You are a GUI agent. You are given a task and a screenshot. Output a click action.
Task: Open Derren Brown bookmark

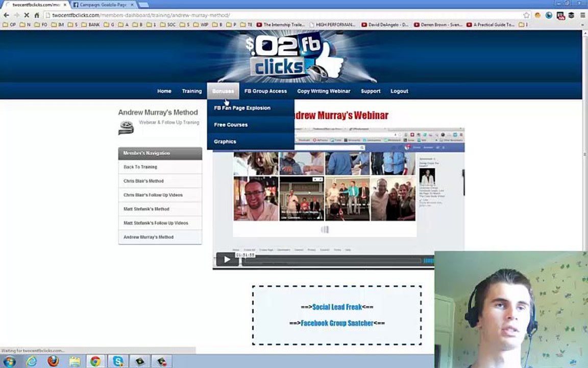(x=438, y=25)
